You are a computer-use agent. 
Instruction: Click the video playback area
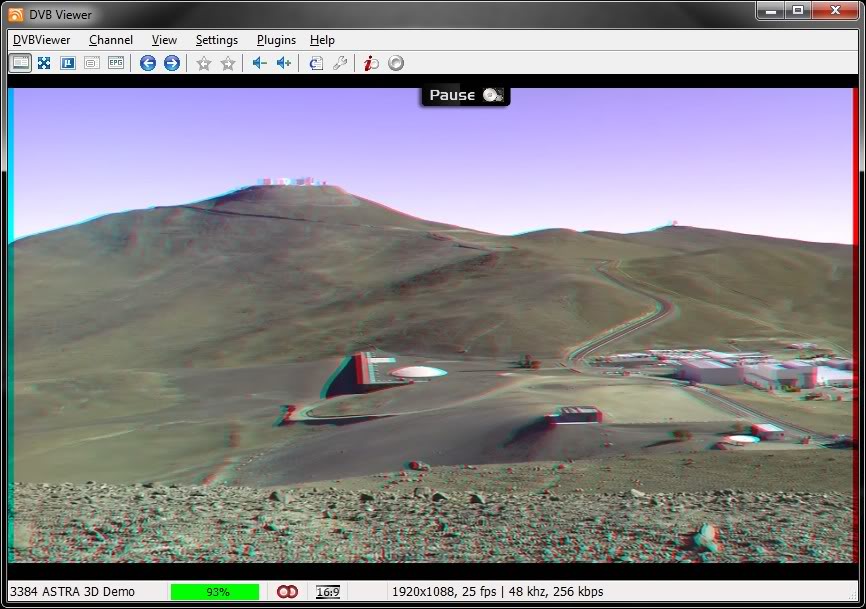pos(433,326)
